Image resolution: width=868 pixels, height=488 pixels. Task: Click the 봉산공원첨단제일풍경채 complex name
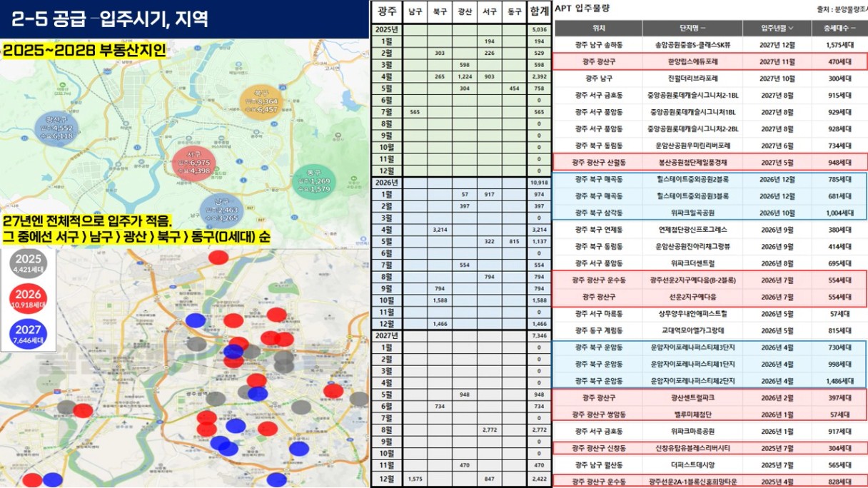tap(692, 162)
